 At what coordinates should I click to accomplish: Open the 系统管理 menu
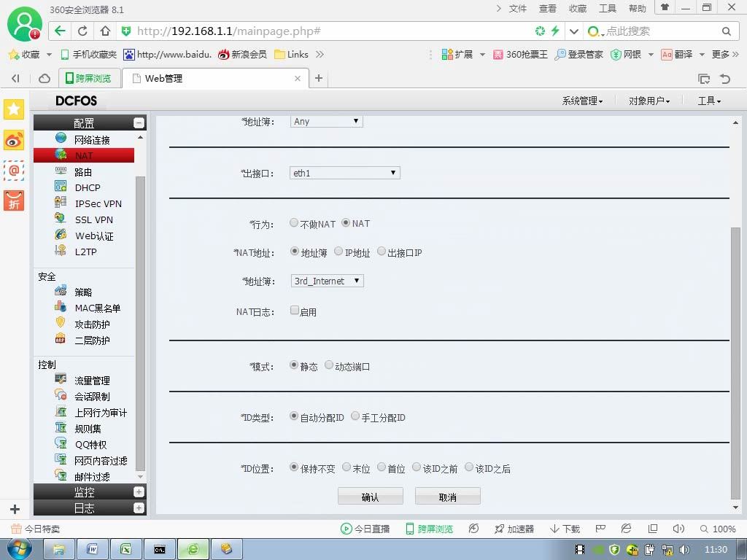(582, 101)
